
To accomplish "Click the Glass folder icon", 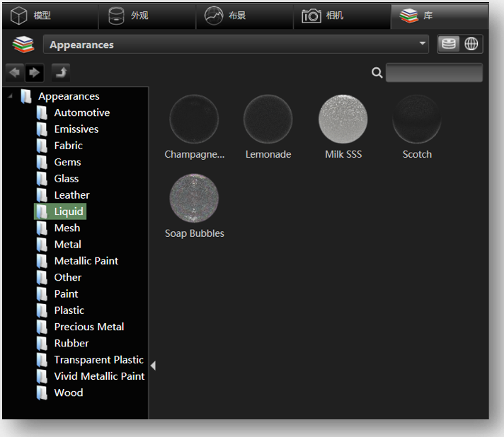I will pos(42,179).
